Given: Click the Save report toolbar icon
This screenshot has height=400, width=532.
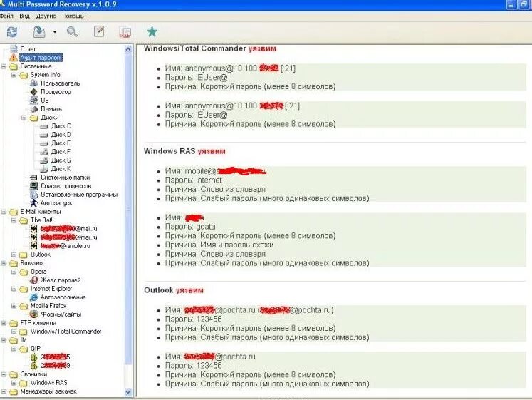Looking at the screenshot, I should pos(39,32).
